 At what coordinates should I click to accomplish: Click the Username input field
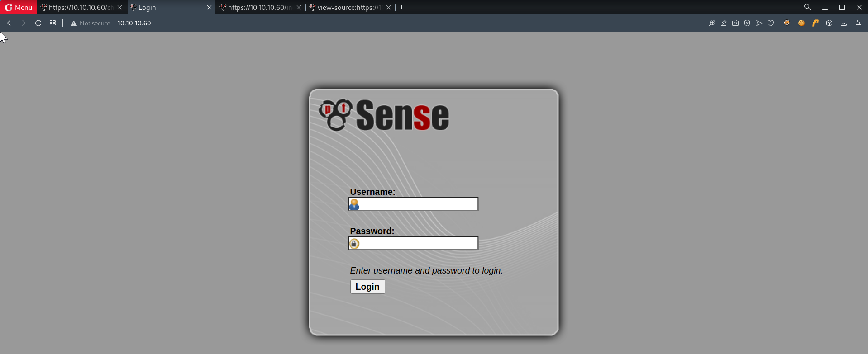[413, 204]
